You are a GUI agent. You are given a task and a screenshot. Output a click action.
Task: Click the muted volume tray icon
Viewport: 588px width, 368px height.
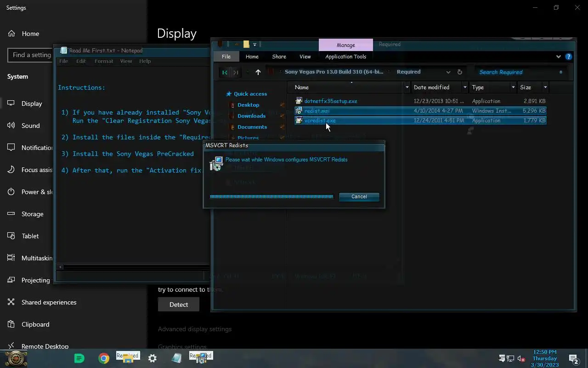(x=521, y=358)
